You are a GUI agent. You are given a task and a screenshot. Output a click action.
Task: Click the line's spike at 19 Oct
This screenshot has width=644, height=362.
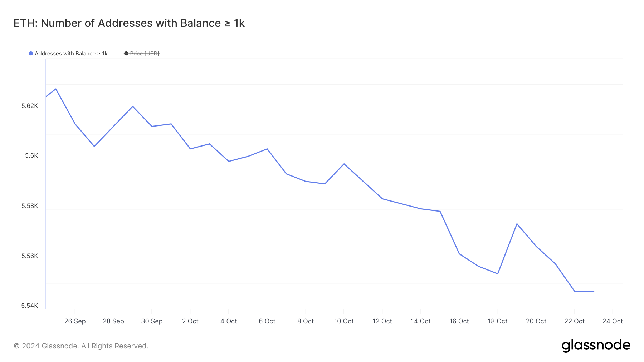pyautogui.click(x=517, y=224)
